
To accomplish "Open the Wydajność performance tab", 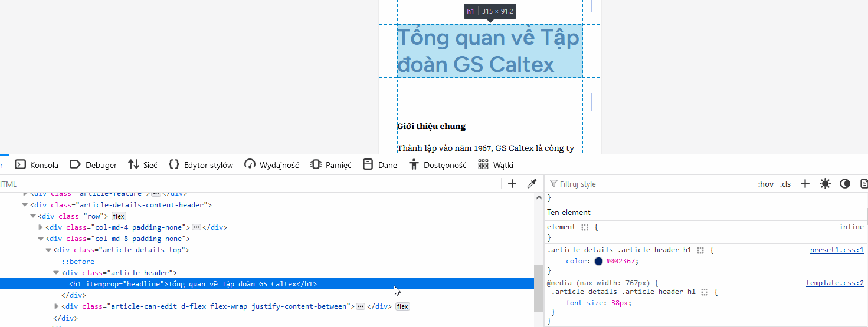I will (x=271, y=165).
